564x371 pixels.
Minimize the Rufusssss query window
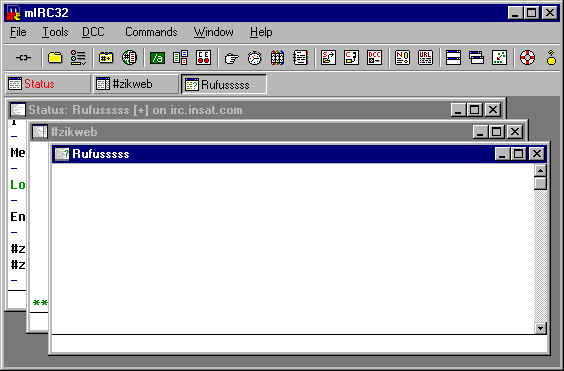click(502, 154)
